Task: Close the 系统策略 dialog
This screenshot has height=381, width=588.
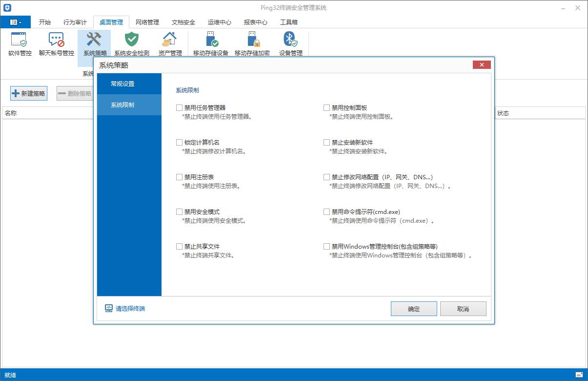Action: pyautogui.click(x=482, y=65)
